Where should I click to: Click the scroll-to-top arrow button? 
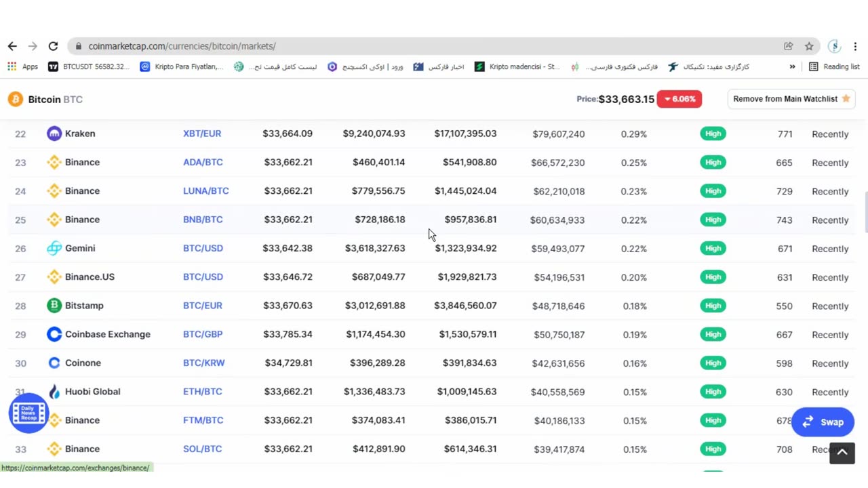tap(842, 453)
